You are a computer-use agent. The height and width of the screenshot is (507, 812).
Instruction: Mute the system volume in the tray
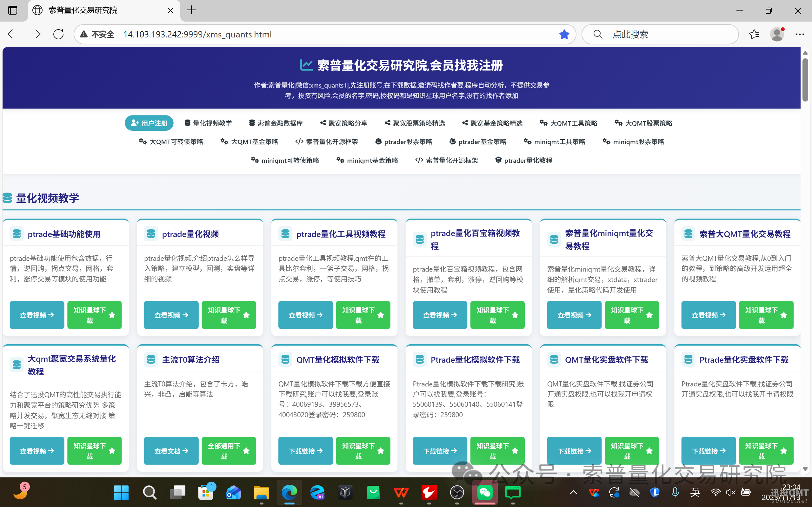click(730, 493)
